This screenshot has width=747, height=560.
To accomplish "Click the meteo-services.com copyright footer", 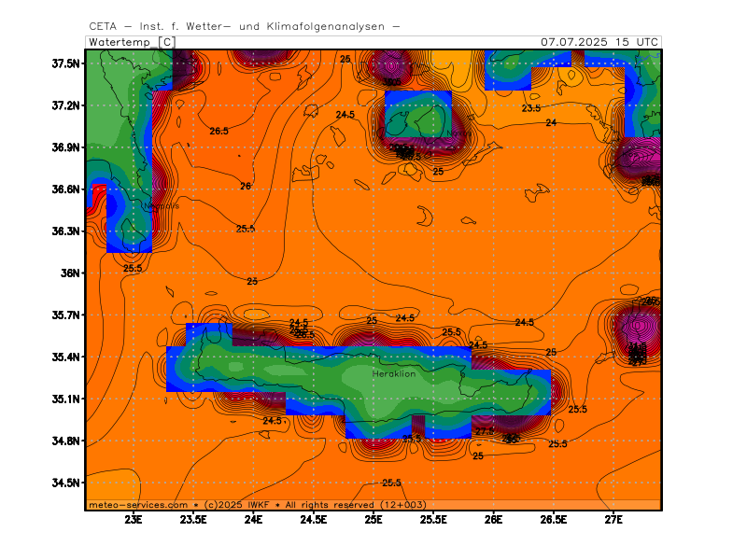I will pos(258,505).
